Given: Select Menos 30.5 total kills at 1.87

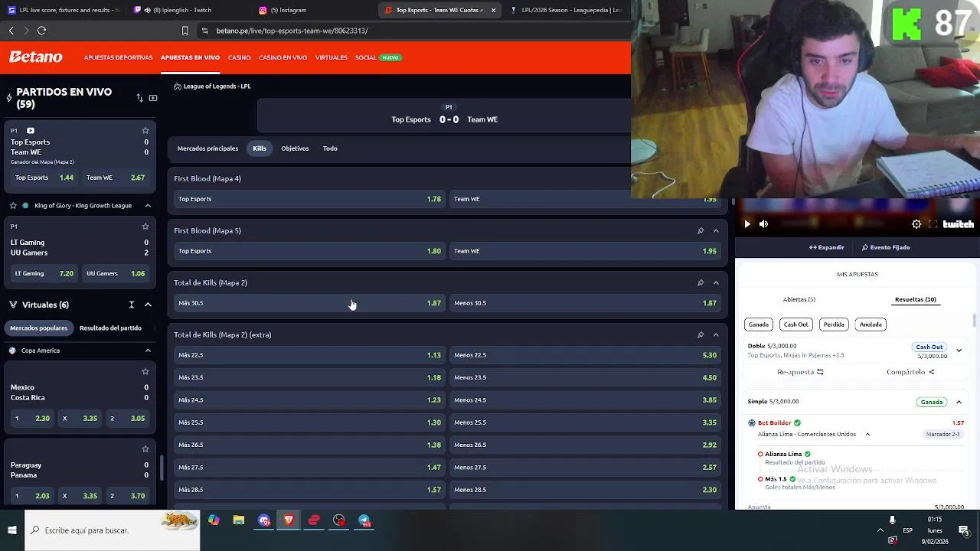Looking at the screenshot, I should point(585,303).
